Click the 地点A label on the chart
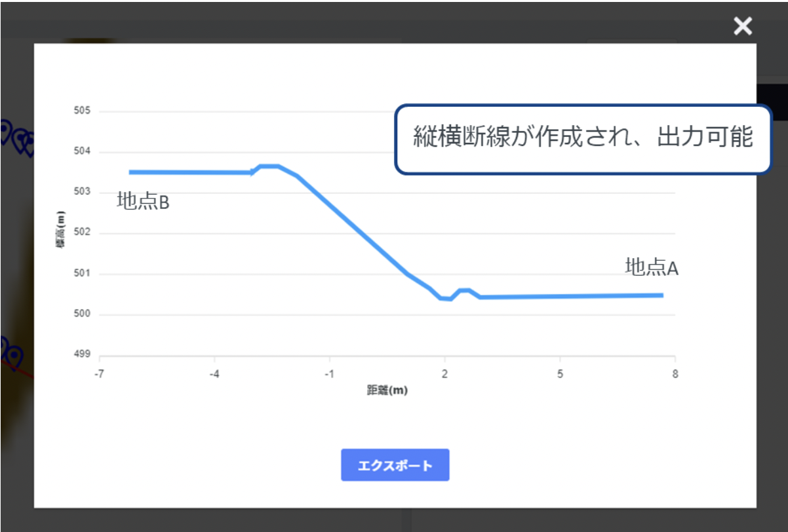 (651, 267)
